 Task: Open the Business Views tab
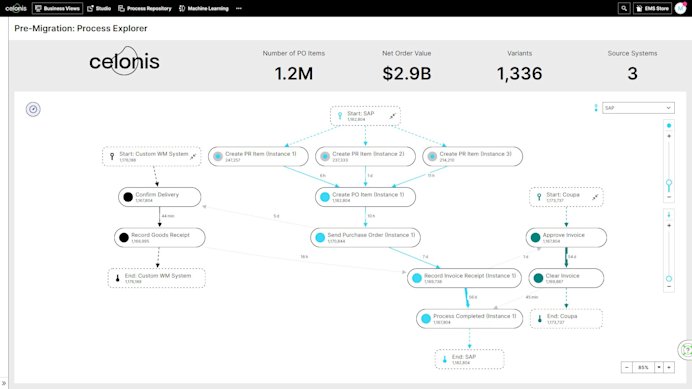coord(57,8)
